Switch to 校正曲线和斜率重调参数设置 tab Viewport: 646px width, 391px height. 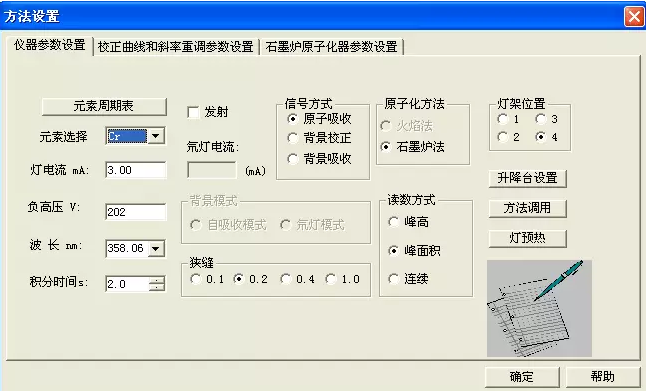click(x=176, y=47)
